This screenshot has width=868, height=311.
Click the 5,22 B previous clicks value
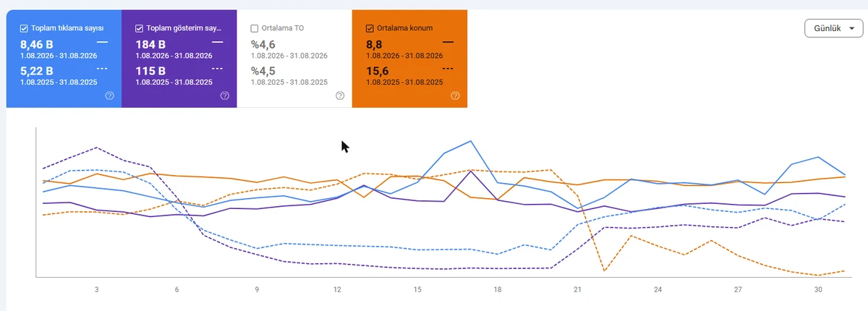pyautogui.click(x=36, y=71)
